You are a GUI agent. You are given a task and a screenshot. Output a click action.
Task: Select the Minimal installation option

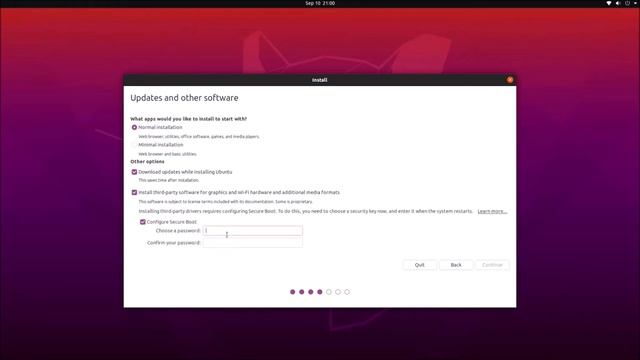[x=134, y=145]
